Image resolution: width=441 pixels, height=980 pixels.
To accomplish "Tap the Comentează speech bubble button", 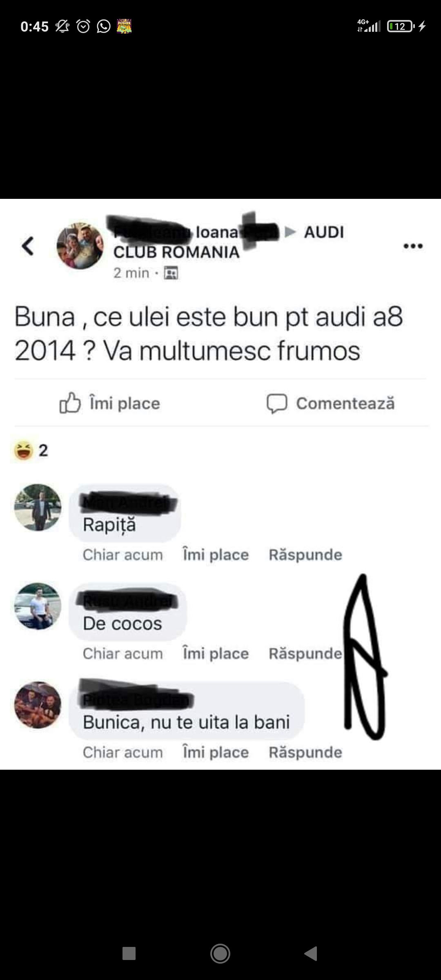I will click(331, 403).
